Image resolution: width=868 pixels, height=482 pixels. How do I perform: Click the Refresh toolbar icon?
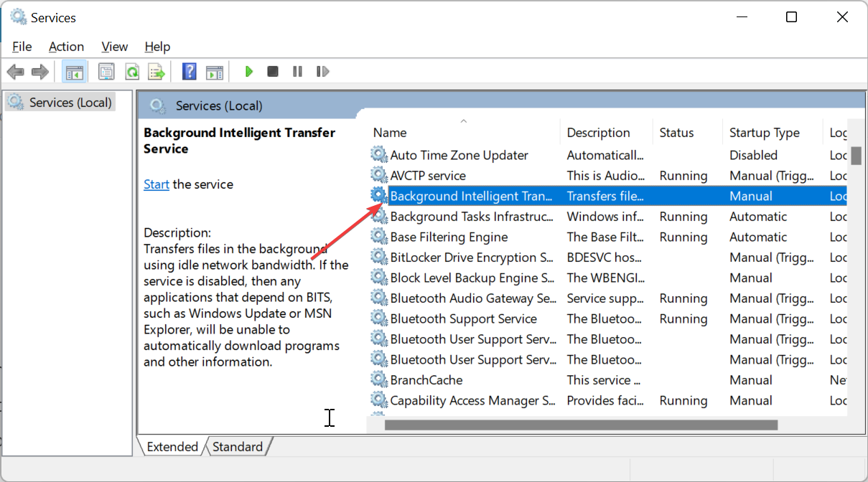pyautogui.click(x=131, y=72)
